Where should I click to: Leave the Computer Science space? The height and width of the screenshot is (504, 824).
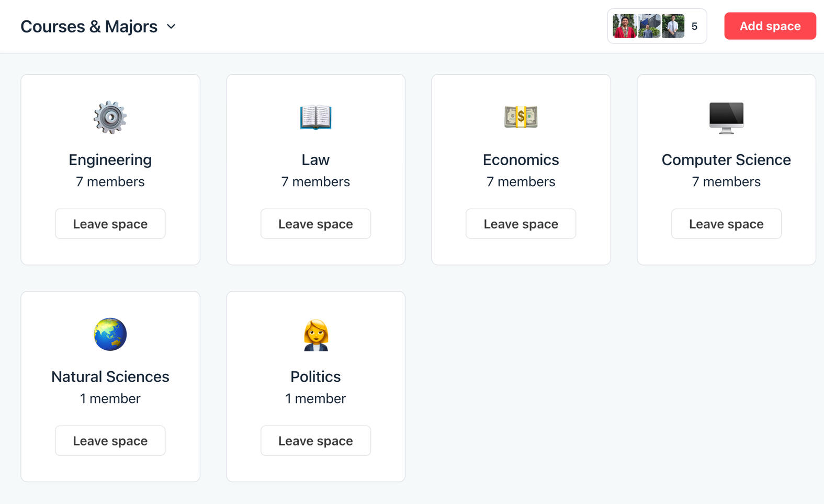[726, 224]
